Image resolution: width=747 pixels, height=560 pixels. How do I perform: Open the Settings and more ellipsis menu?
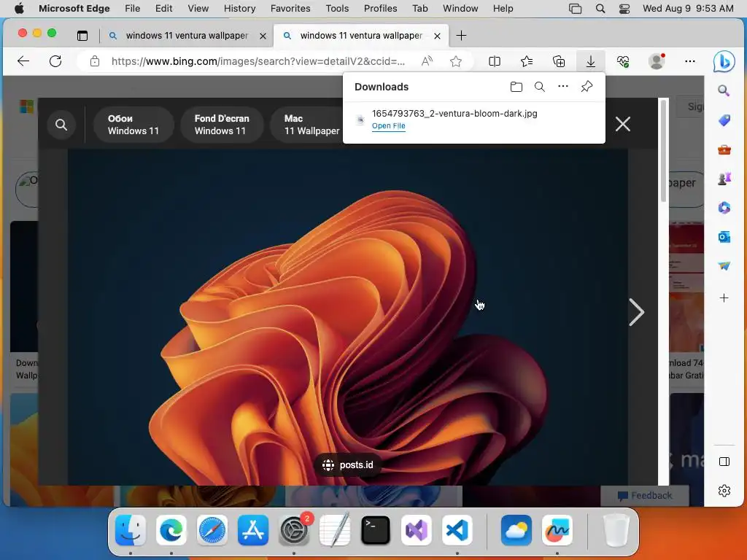click(x=690, y=61)
